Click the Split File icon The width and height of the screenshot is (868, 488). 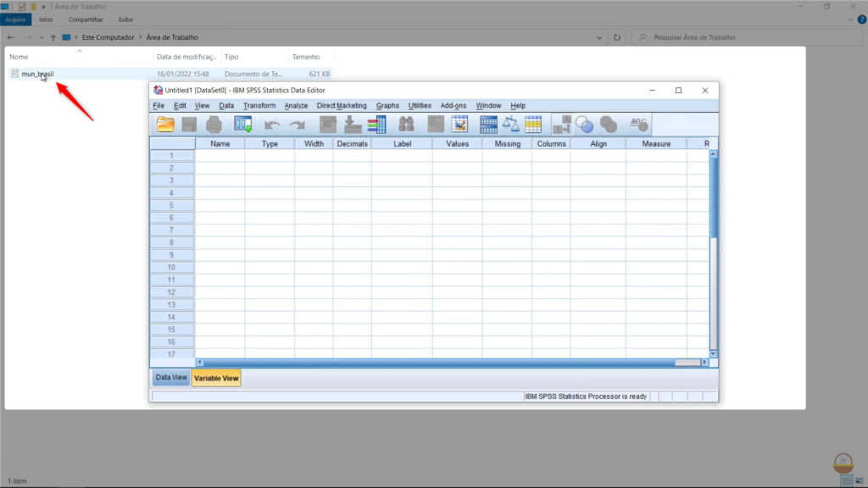tap(488, 125)
